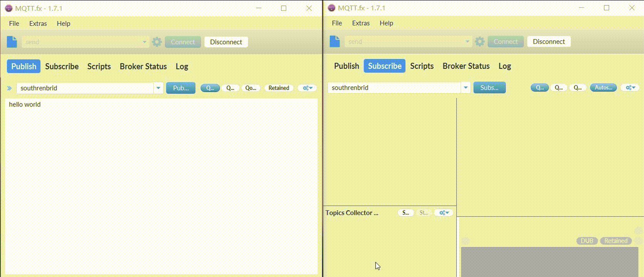
Task: Open profile file icon in right MQTT.fx window
Action: click(x=335, y=41)
